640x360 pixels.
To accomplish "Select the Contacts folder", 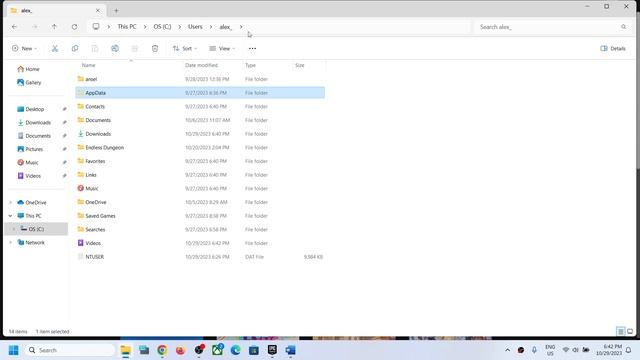I will pyautogui.click(x=95, y=107).
